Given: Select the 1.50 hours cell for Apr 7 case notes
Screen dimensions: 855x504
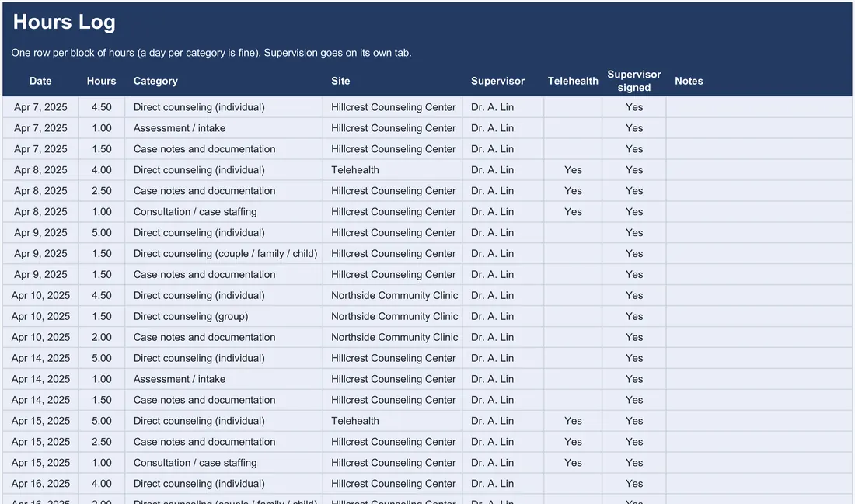Looking at the screenshot, I should [x=101, y=149].
